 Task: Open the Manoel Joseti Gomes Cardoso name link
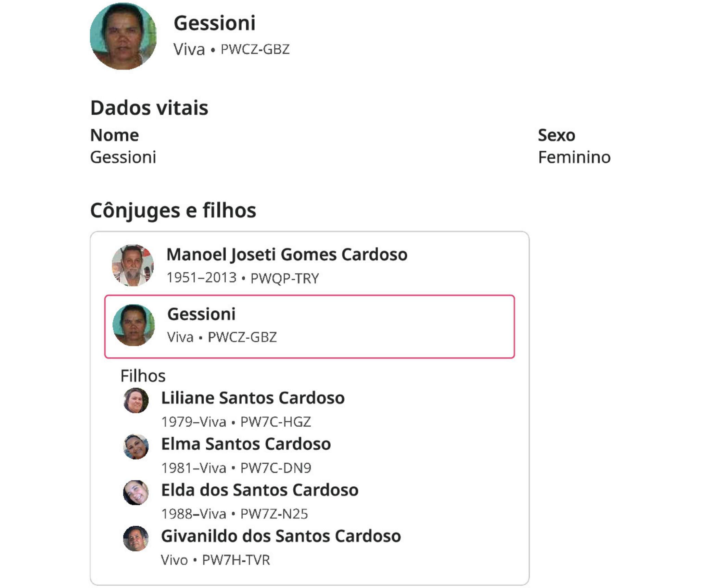[287, 254]
